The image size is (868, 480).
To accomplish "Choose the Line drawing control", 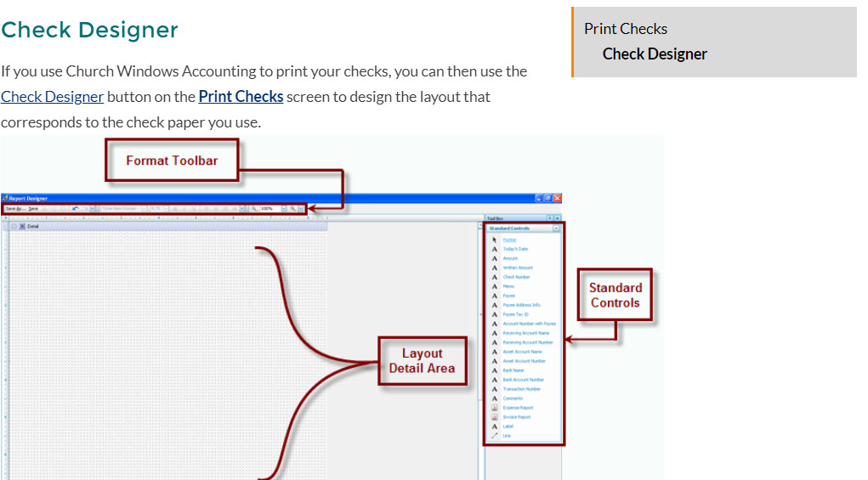I will 507,437.
